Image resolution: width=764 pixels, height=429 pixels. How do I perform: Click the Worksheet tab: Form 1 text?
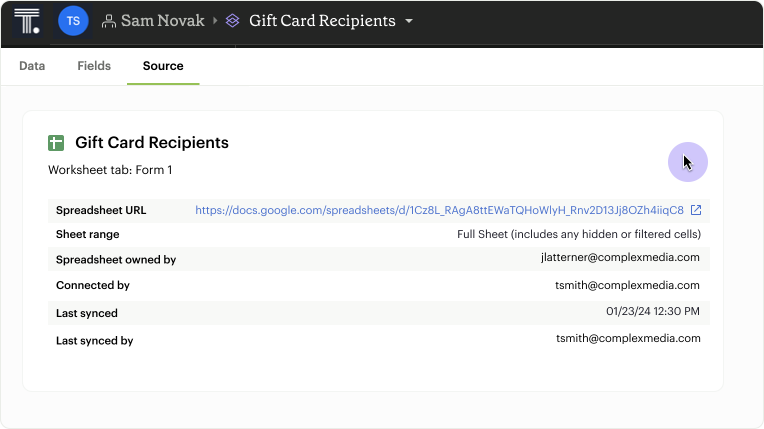tap(110, 170)
